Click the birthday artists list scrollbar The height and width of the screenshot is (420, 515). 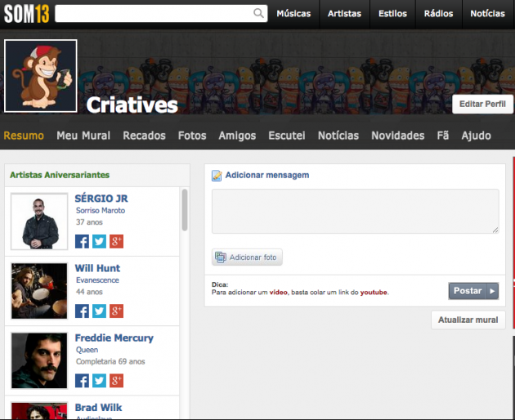(x=185, y=210)
